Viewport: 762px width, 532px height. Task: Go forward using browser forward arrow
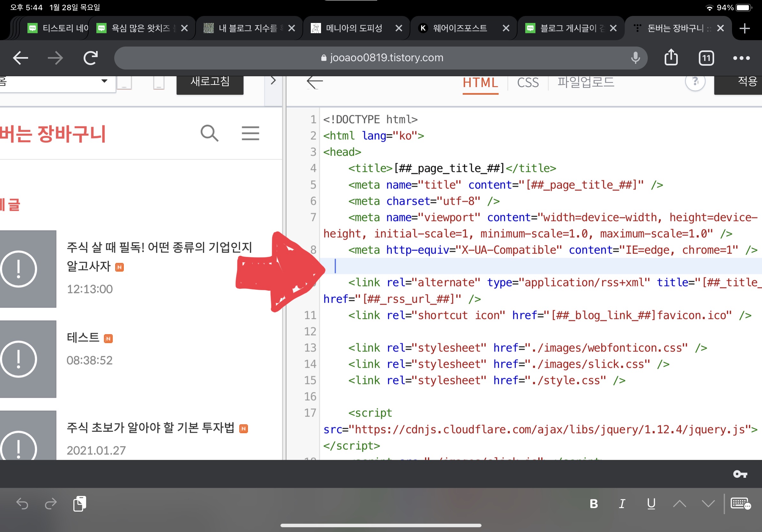pos(55,58)
